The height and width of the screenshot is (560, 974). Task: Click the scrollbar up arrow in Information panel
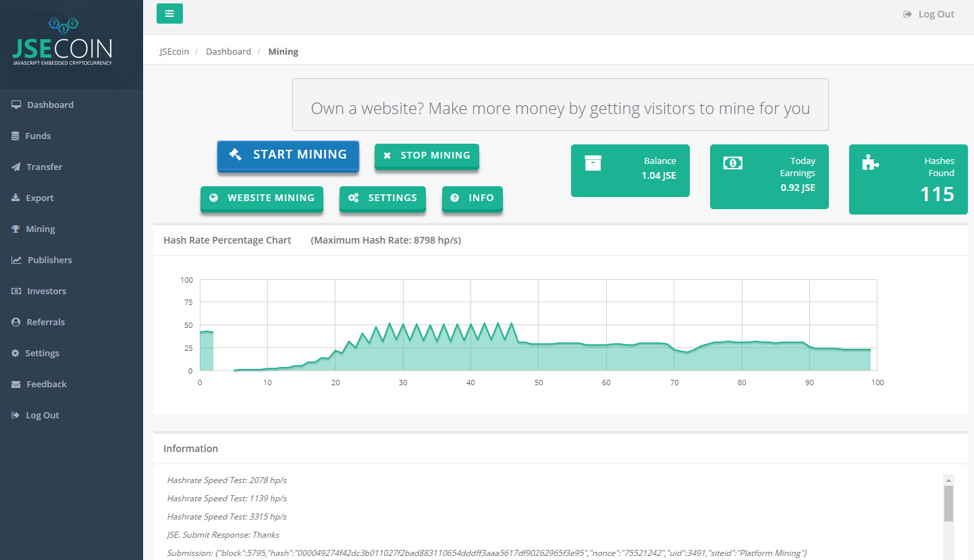click(x=948, y=479)
